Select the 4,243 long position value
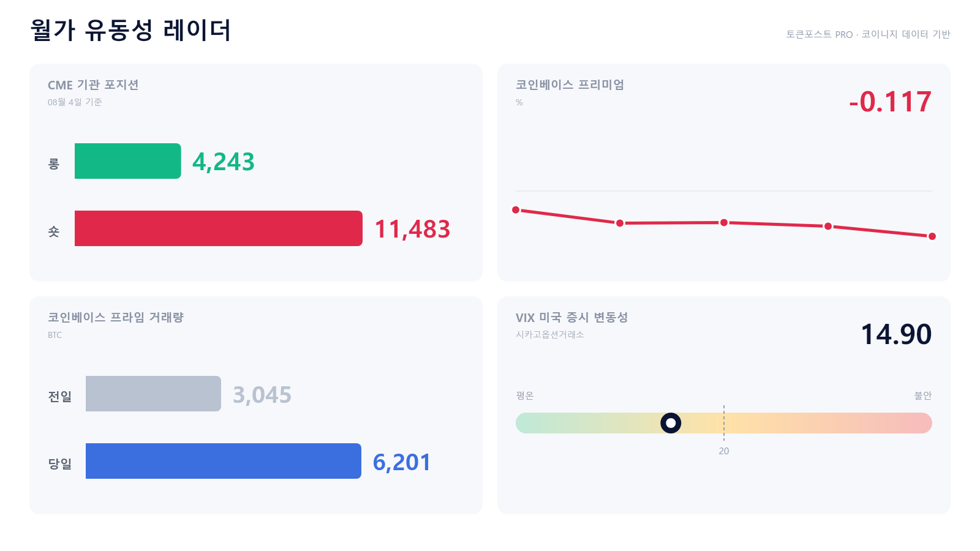The image size is (980, 551). (224, 162)
